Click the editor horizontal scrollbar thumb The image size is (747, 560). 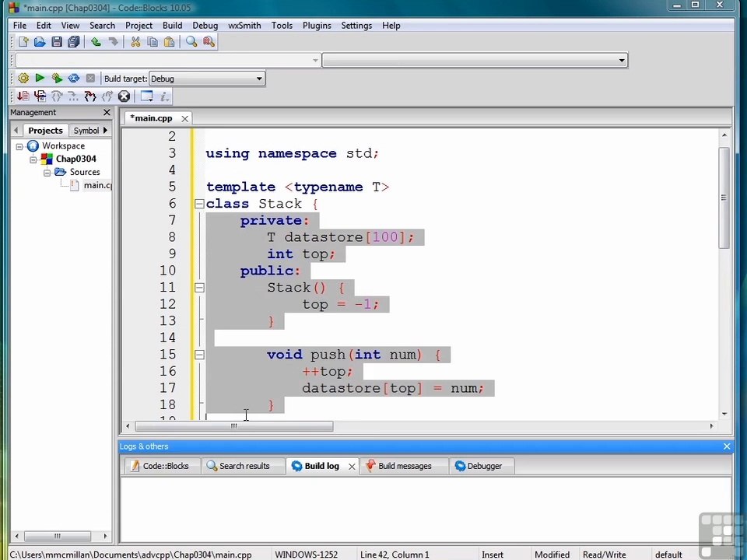click(234, 426)
